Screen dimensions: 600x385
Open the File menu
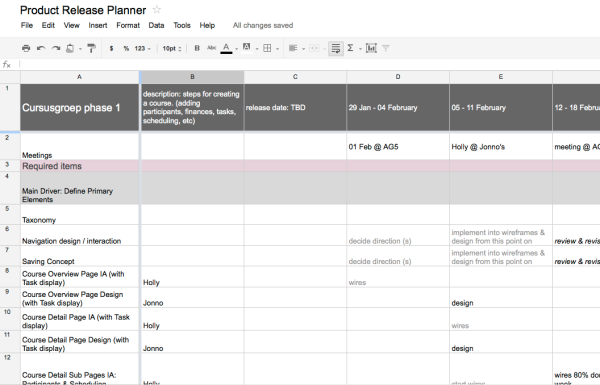pos(27,25)
